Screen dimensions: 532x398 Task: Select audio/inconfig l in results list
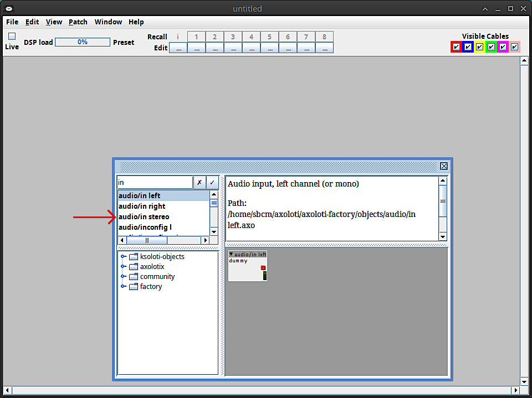pyautogui.click(x=163, y=227)
